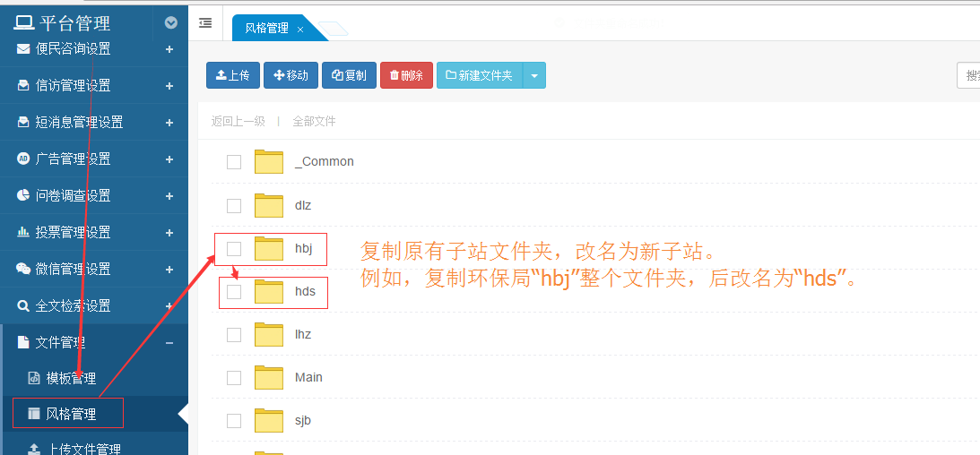Open the folder named dlz

pos(303,205)
